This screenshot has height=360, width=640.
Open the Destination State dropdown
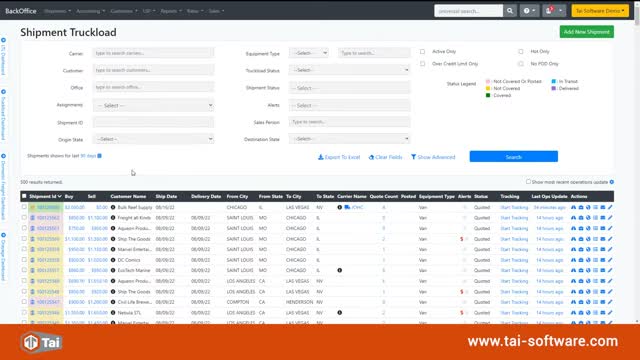[349, 139]
